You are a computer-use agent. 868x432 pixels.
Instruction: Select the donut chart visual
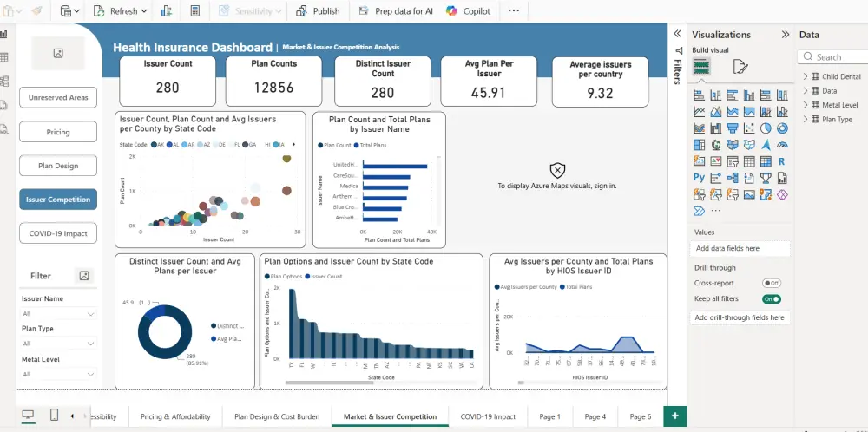[x=782, y=128]
